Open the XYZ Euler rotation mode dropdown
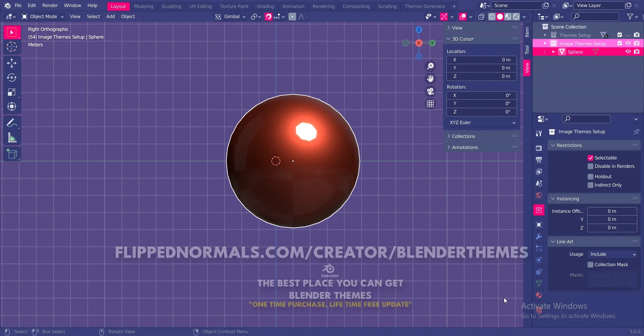 [482, 123]
